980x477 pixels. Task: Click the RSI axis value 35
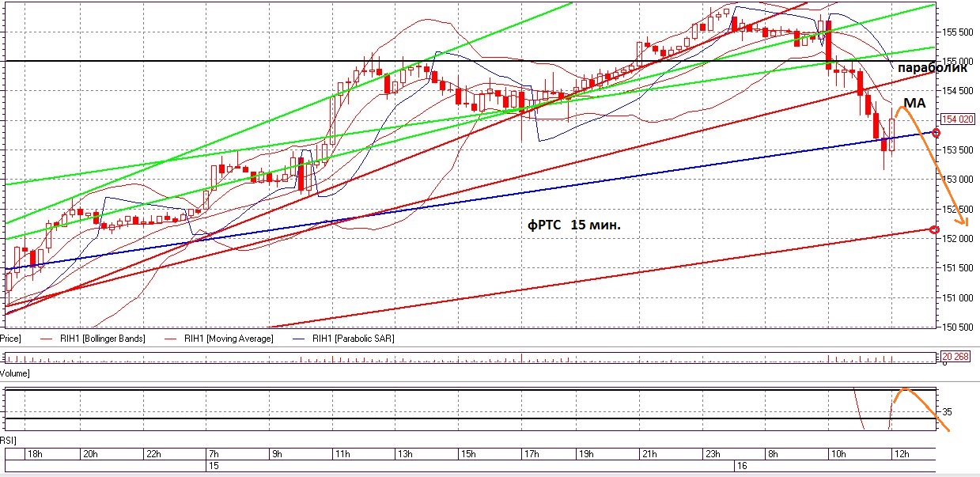947,412
